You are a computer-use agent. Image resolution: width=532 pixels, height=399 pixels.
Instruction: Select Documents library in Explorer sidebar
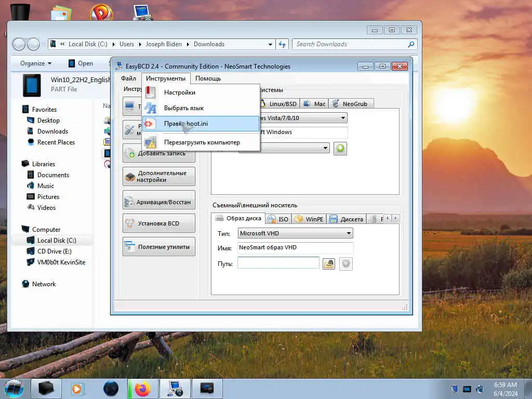[53, 175]
